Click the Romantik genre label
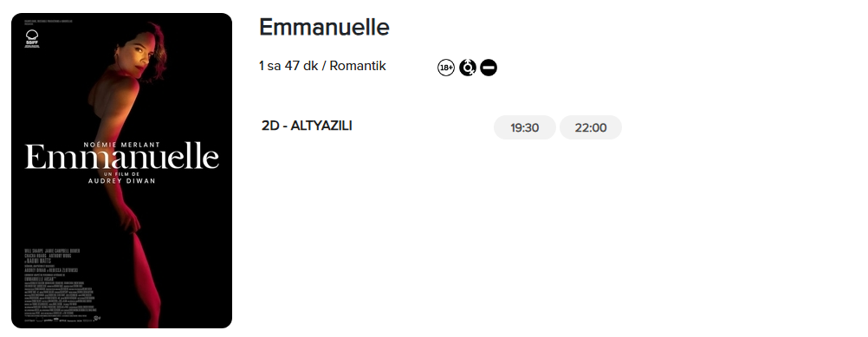The width and height of the screenshot is (868, 337). coord(358,66)
